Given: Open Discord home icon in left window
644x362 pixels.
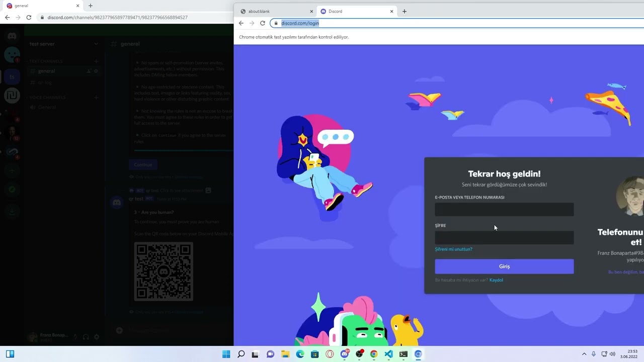Looking at the screenshot, I should point(12,36).
